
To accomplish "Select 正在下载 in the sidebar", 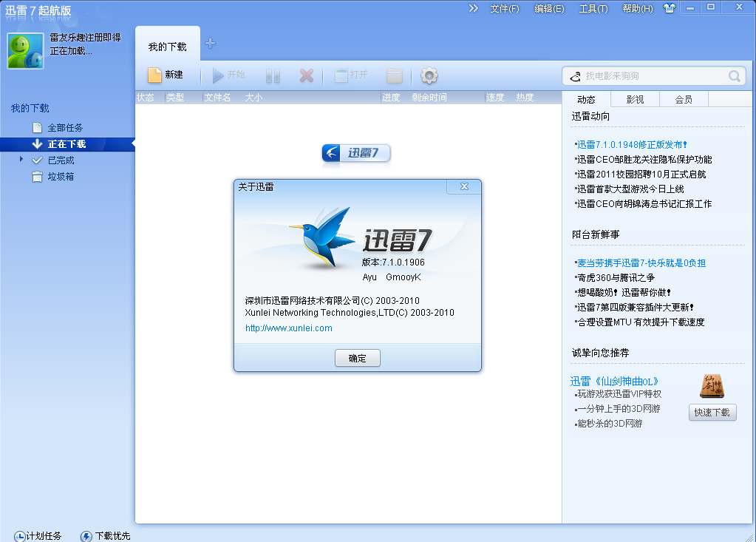I will coord(67,144).
